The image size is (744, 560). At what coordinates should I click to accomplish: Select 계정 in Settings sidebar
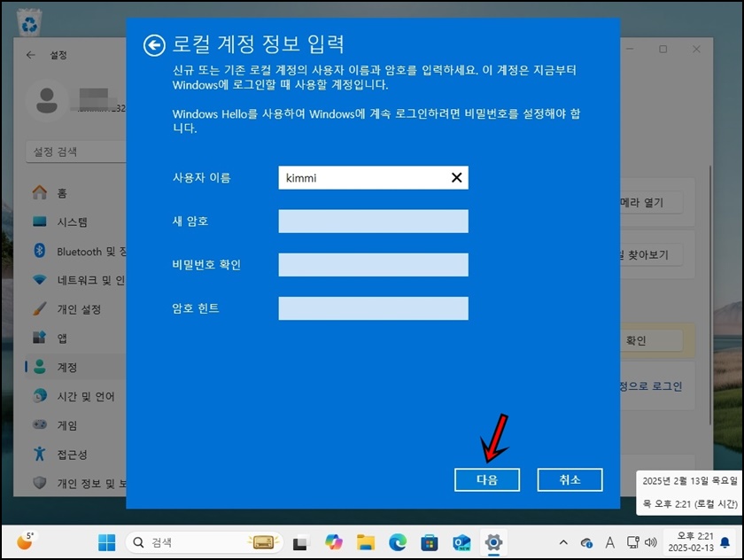tap(76, 368)
